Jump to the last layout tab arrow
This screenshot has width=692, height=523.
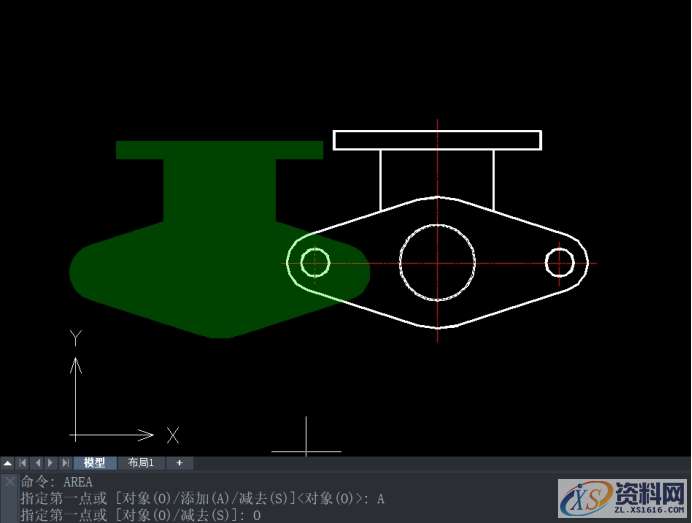(65, 463)
